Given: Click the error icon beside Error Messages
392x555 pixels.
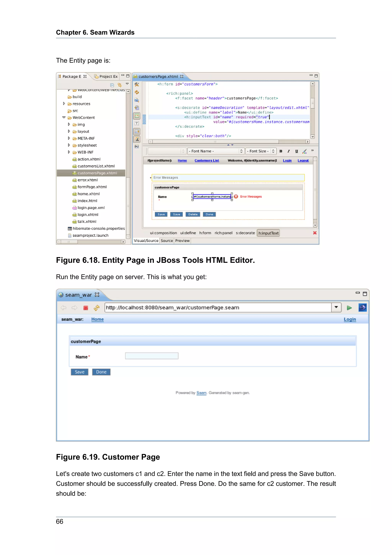Looking at the screenshot, I should pyautogui.click(x=236, y=196).
